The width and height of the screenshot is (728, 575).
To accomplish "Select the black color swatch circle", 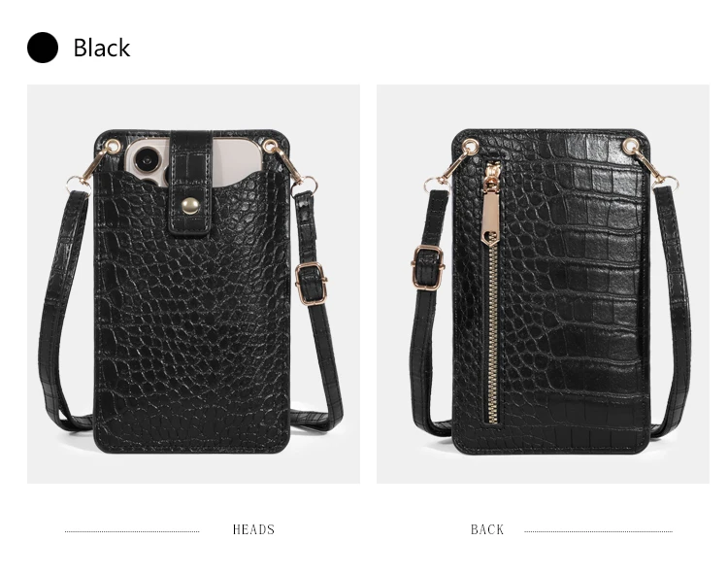I will (43, 48).
